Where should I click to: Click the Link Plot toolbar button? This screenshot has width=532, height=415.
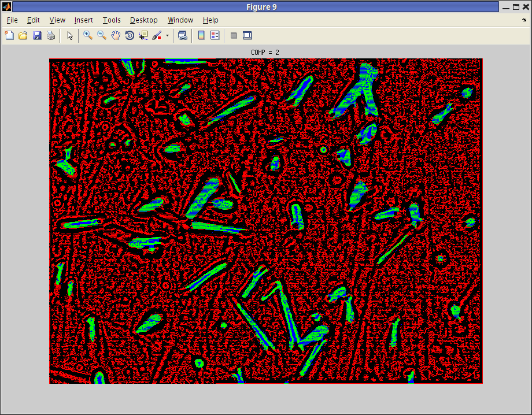click(183, 35)
